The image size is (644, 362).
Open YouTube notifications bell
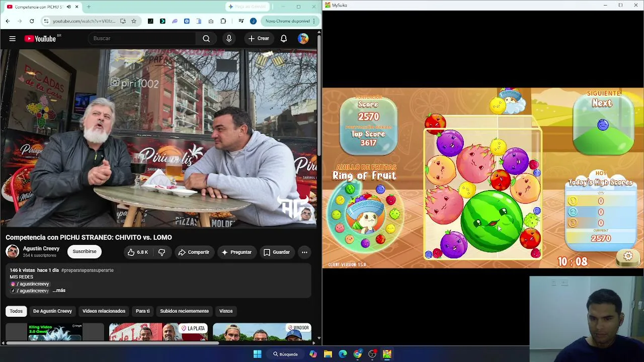[284, 39]
